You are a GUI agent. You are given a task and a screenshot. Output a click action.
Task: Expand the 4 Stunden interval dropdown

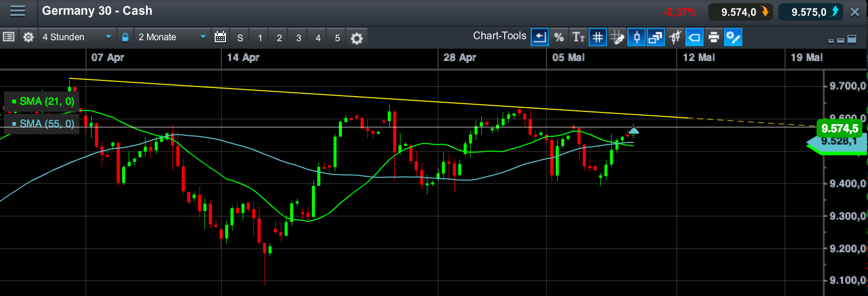click(77, 37)
